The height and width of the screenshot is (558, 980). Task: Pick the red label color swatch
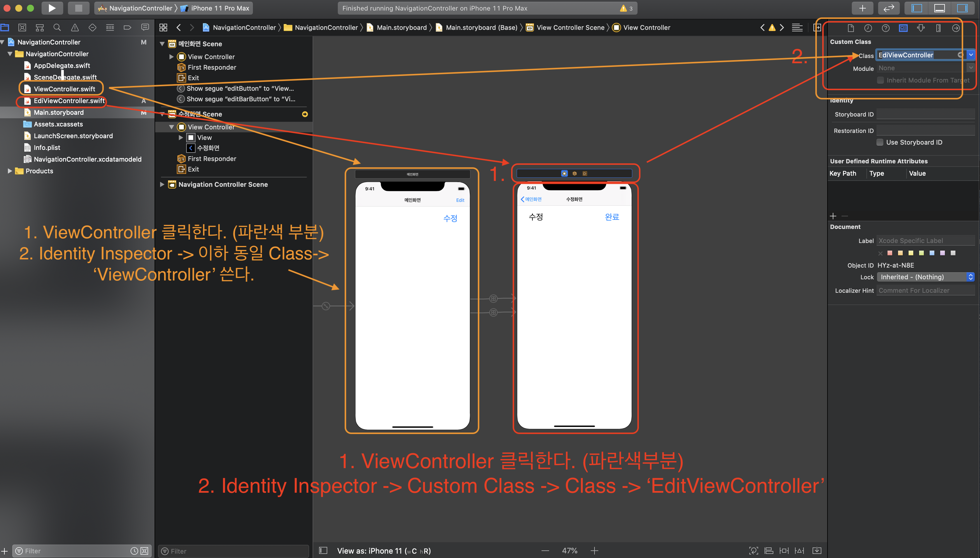tap(890, 253)
